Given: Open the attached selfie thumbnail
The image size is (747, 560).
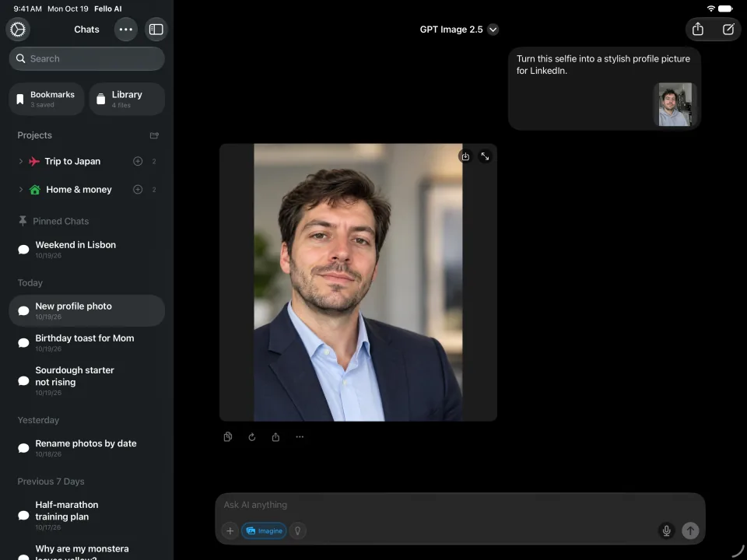Looking at the screenshot, I should (x=675, y=104).
